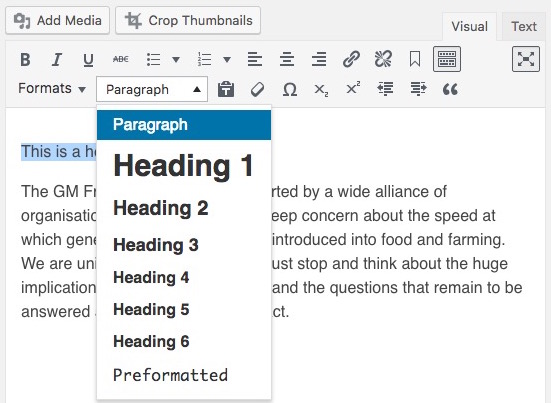Insert or edit a link
This screenshot has height=403, width=551.
click(351, 59)
